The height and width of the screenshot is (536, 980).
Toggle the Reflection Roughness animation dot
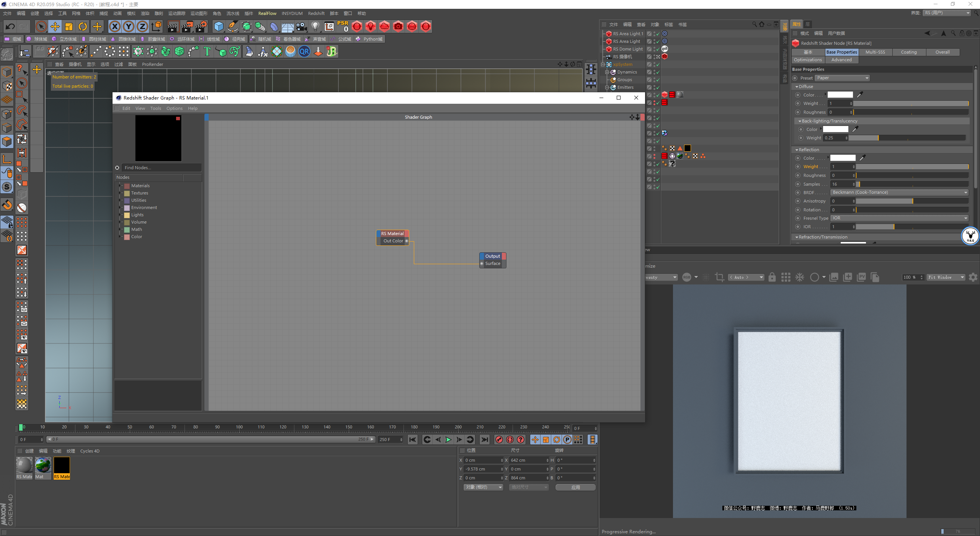[x=798, y=175]
